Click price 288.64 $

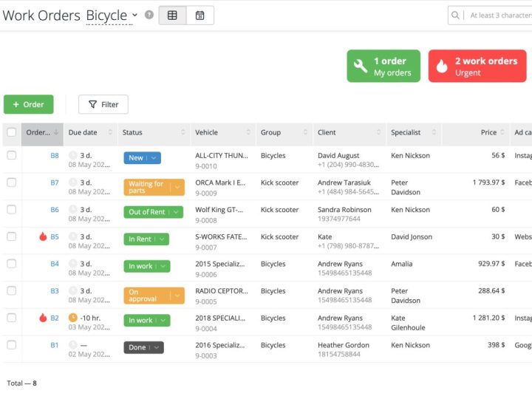(x=491, y=291)
